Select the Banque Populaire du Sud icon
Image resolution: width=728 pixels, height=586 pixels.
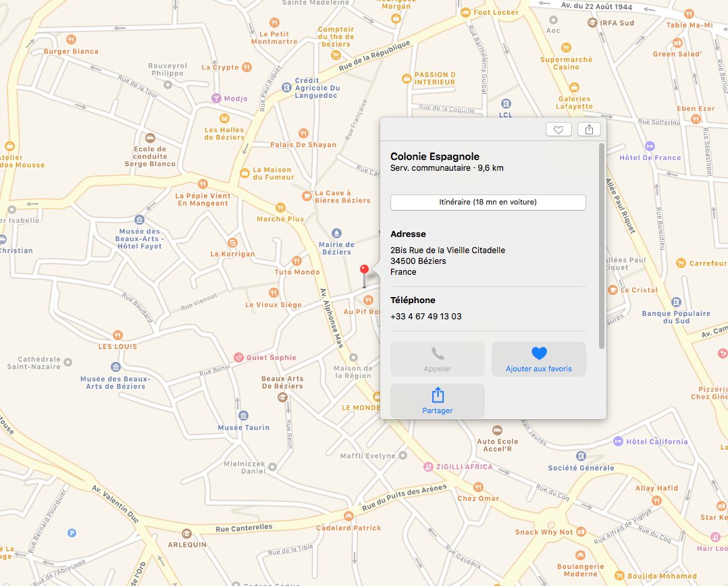[677, 302]
